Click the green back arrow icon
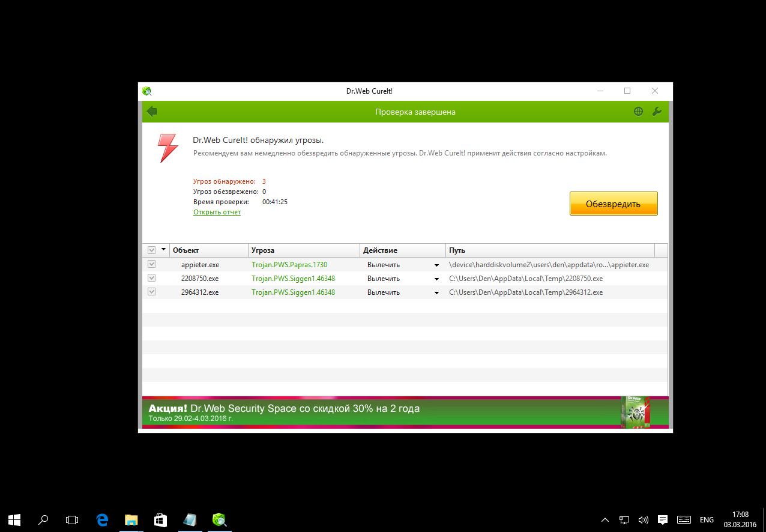This screenshot has height=532, width=766. pos(152,111)
